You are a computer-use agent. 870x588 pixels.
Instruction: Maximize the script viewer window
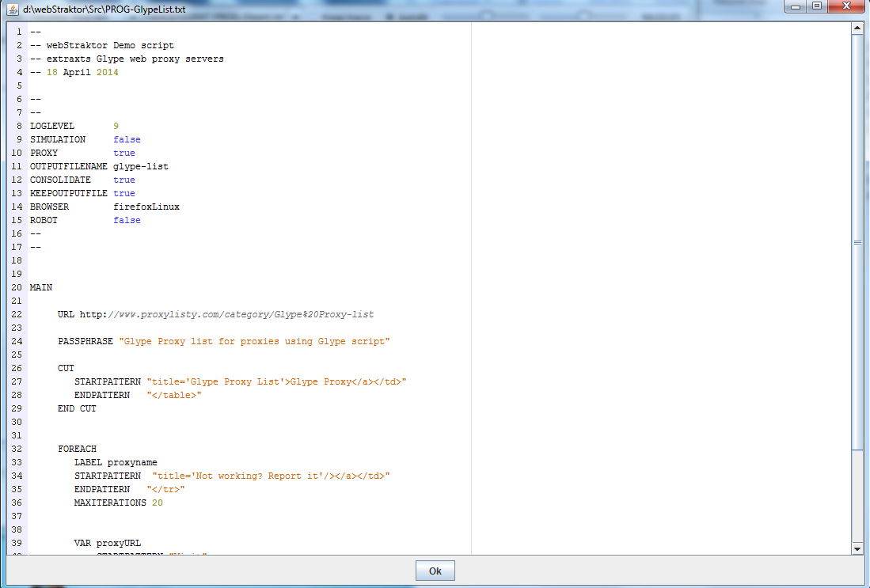point(817,6)
